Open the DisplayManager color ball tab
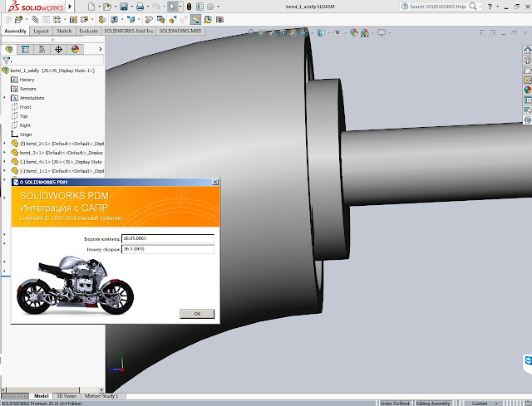The width and height of the screenshot is (532, 406). point(75,50)
